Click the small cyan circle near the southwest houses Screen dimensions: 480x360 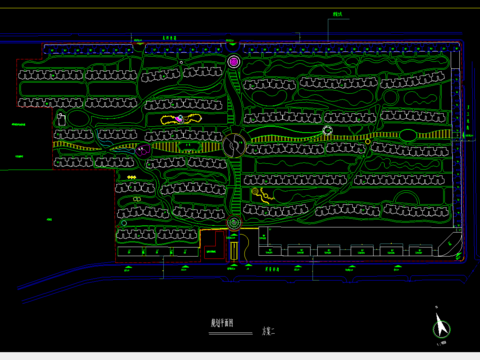[124, 223]
